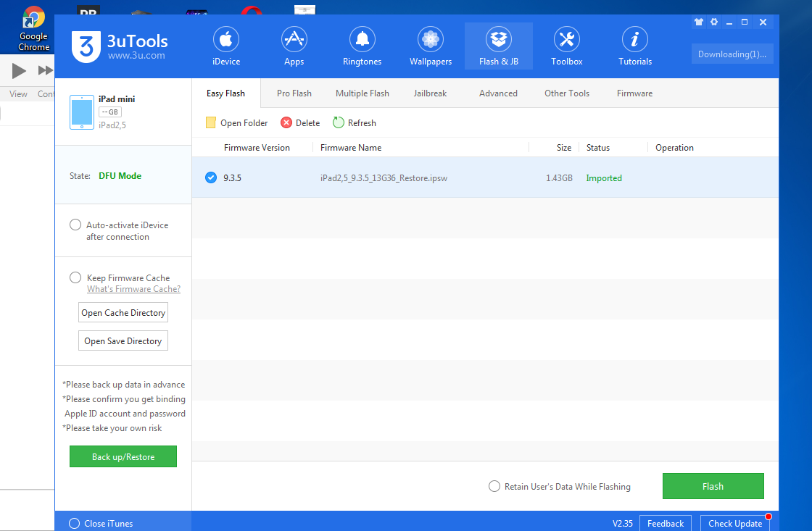Click the Check Update button

pyautogui.click(x=735, y=523)
